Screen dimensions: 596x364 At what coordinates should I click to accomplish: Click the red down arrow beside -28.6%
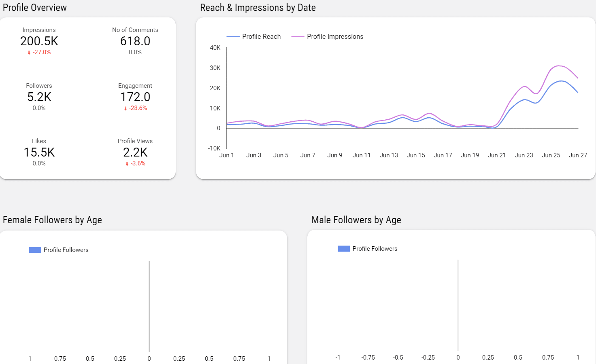click(126, 108)
